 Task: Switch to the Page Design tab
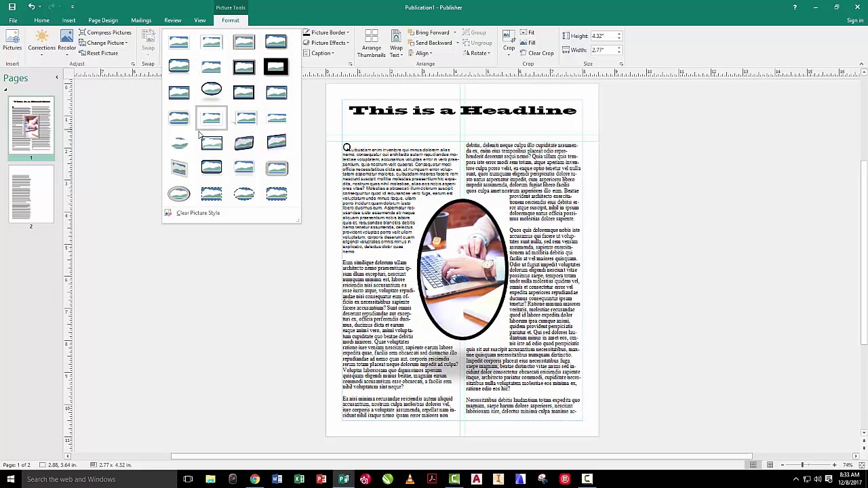click(x=102, y=20)
